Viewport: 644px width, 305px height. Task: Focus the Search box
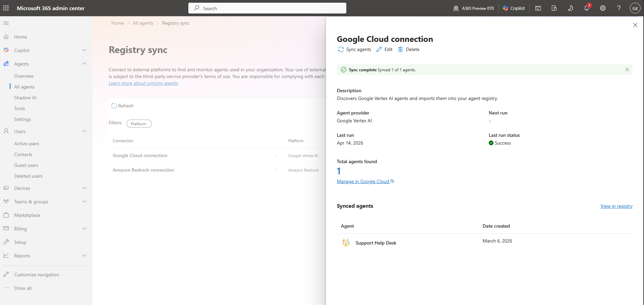pyautogui.click(x=267, y=8)
